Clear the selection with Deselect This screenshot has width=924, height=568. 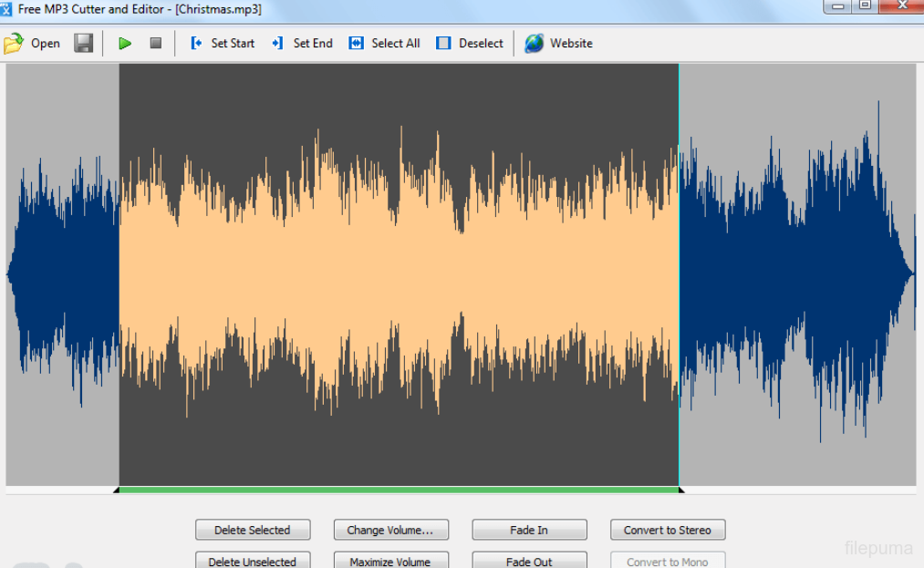pos(444,43)
